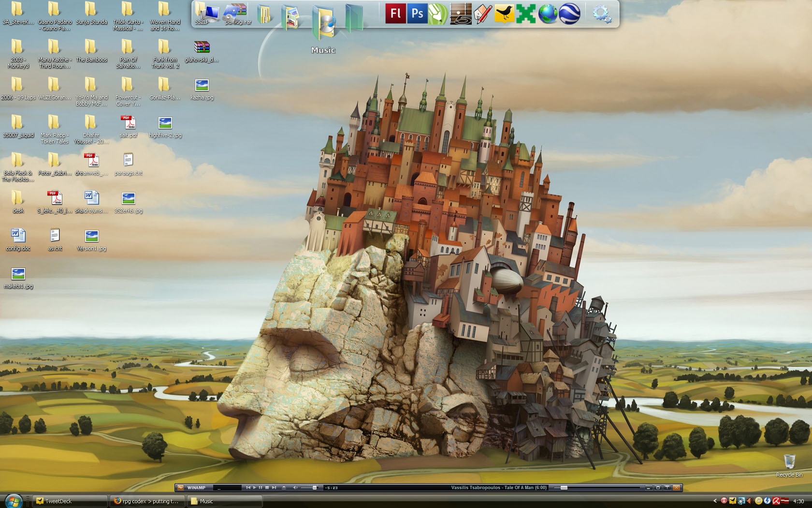Open Version1.jpg desktop image
Screen dimensions: 812x508
click(91, 240)
